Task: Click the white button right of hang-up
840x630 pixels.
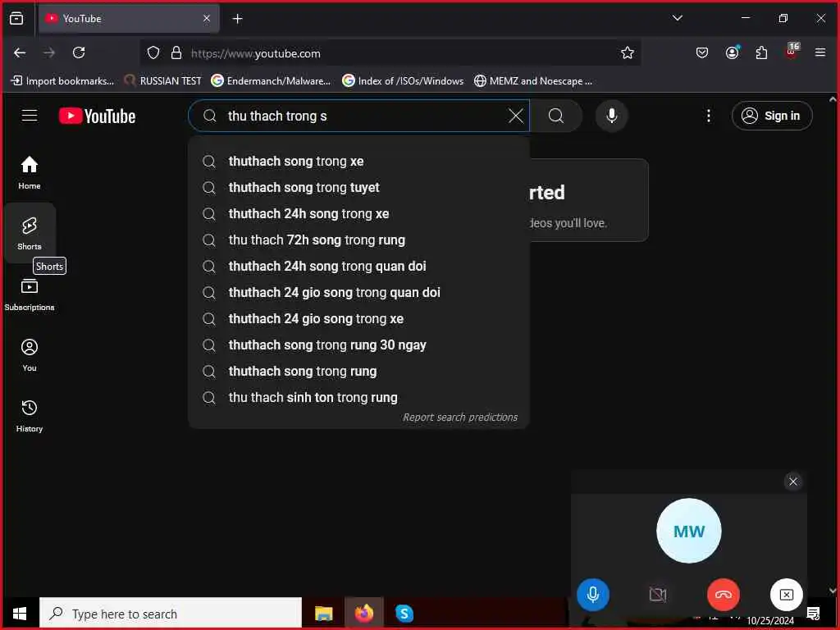Action: pyautogui.click(x=786, y=595)
